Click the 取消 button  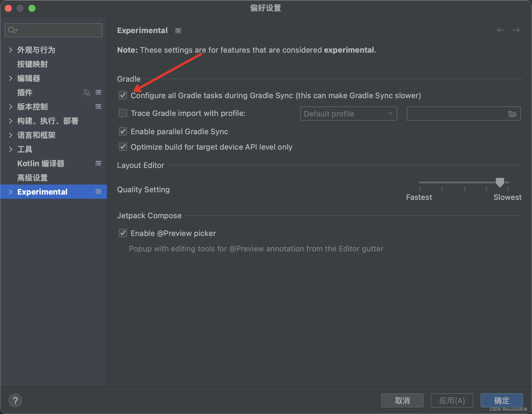402,400
